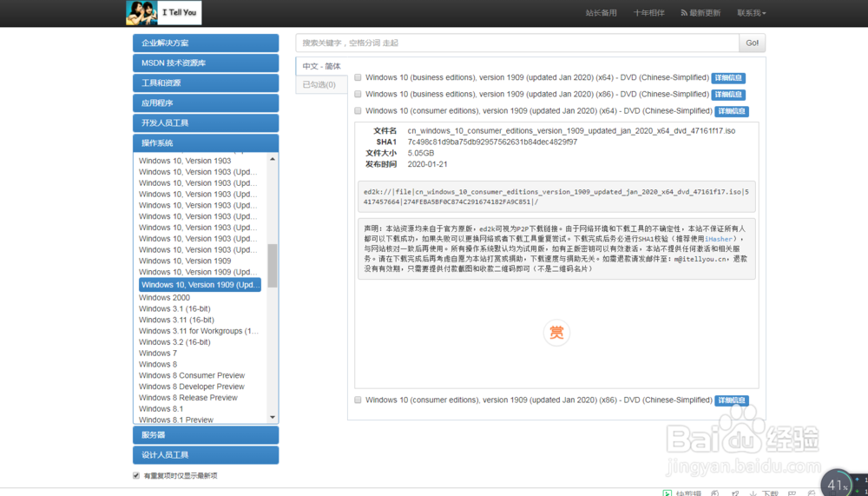Click the SHA1 hash value 7c498c81d9ba…
The width and height of the screenshot is (868, 496).
[492, 142]
